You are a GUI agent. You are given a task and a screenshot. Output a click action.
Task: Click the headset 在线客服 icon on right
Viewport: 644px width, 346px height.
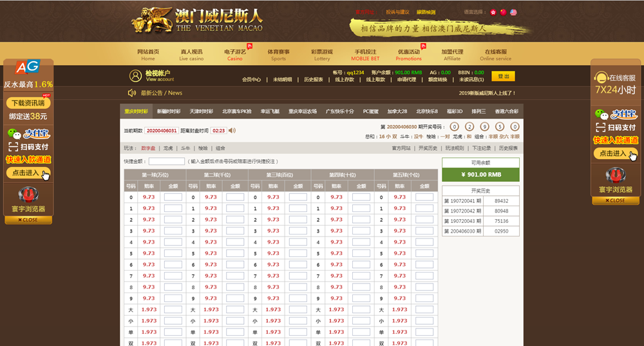(x=601, y=77)
